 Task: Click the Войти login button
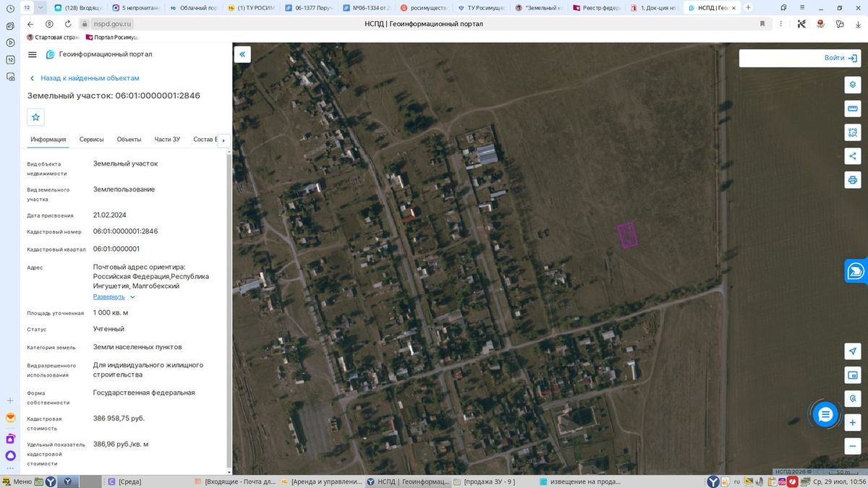[x=840, y=58]
